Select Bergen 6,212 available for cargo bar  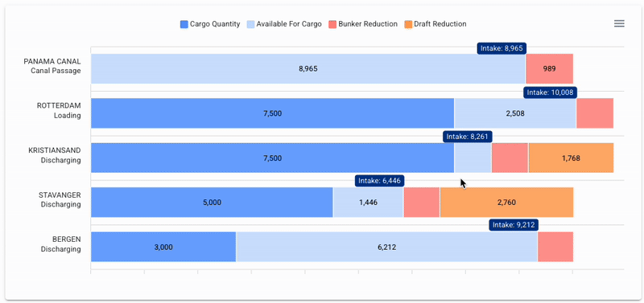tap(387, 247)
